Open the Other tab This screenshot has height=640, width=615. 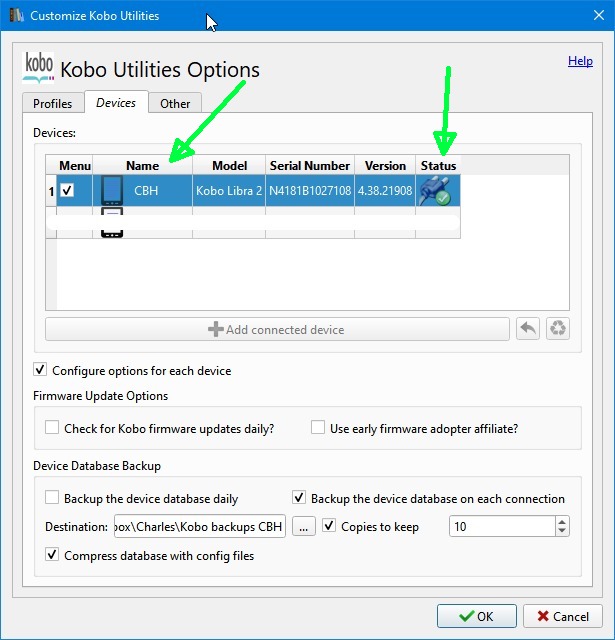click(175, 103)
